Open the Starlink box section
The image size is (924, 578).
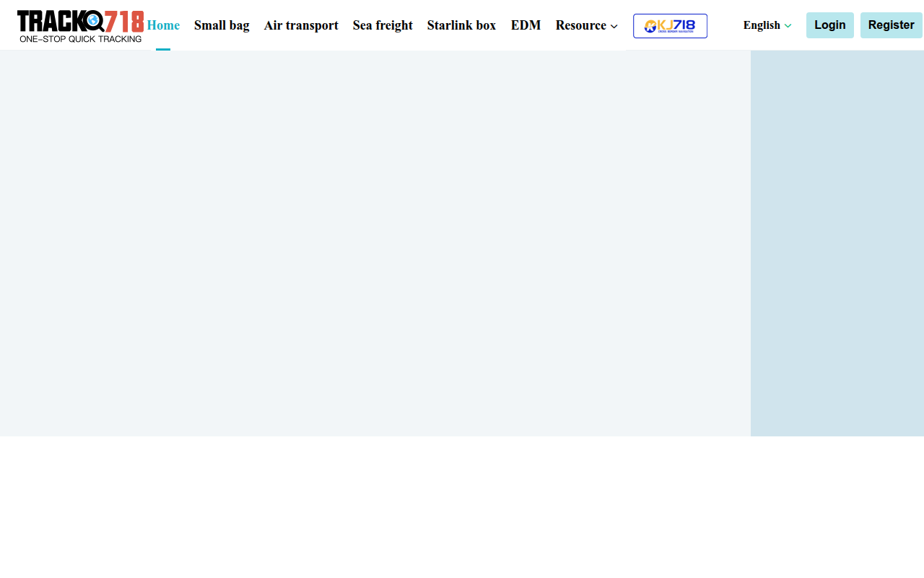click(461, 25)
